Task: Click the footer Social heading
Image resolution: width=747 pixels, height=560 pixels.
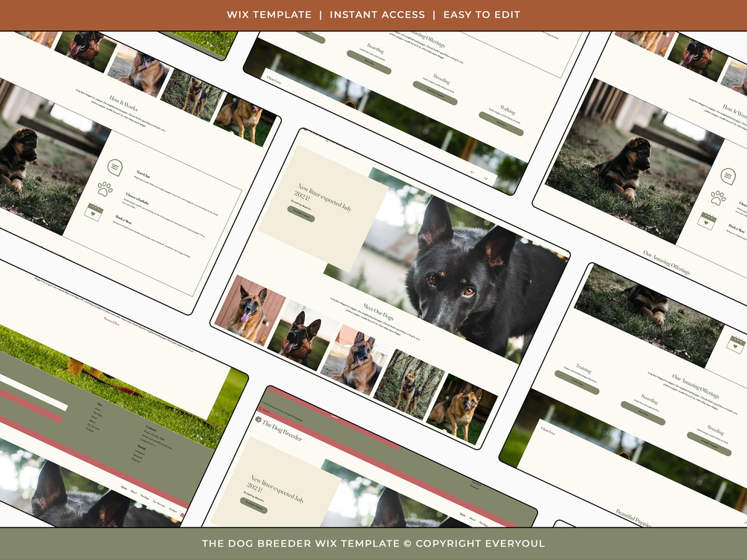Action: [141, 447]
